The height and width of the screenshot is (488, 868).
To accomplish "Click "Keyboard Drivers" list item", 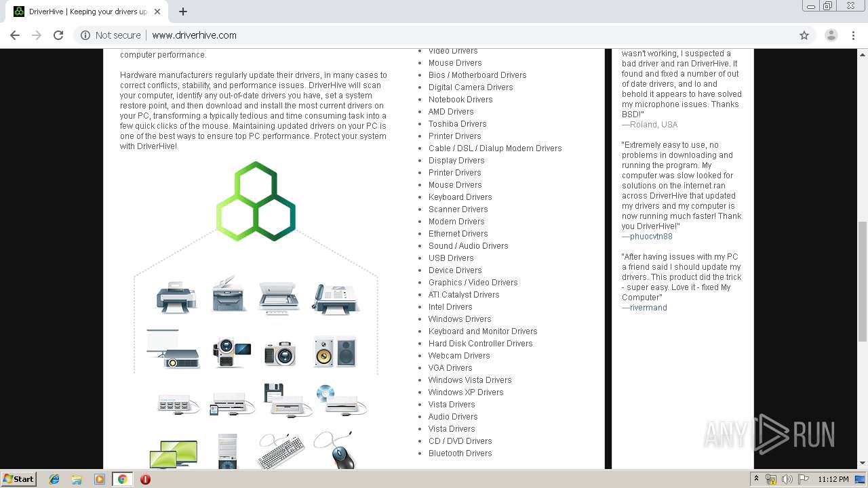I will (x=460, y=197).
